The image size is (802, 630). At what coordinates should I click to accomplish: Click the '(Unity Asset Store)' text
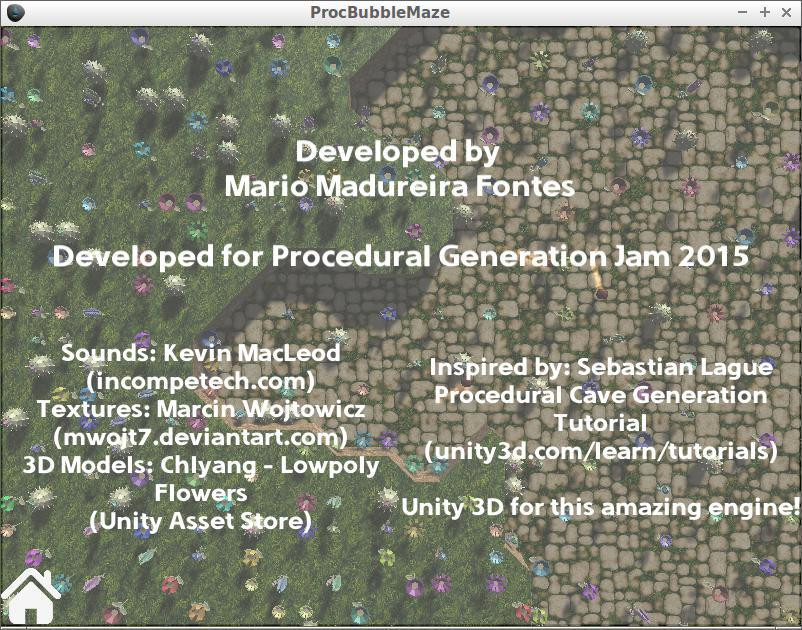(200, 522)
